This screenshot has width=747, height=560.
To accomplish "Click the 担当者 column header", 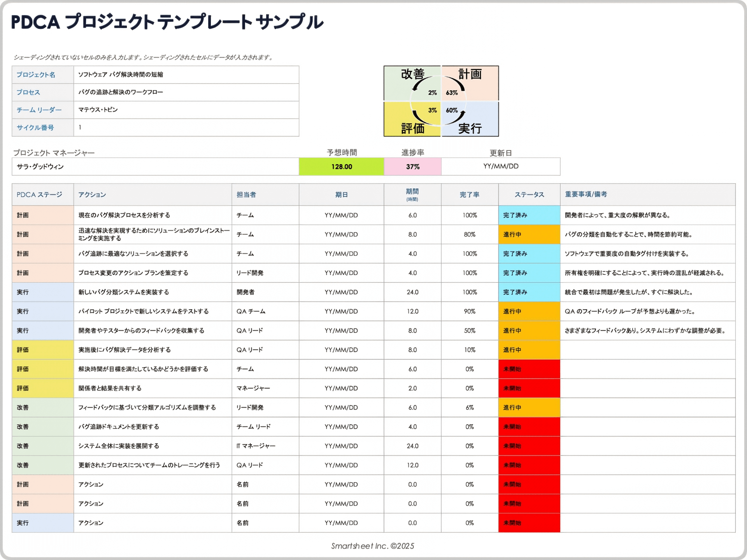I will pyautogui.click(x=265, y=194).
